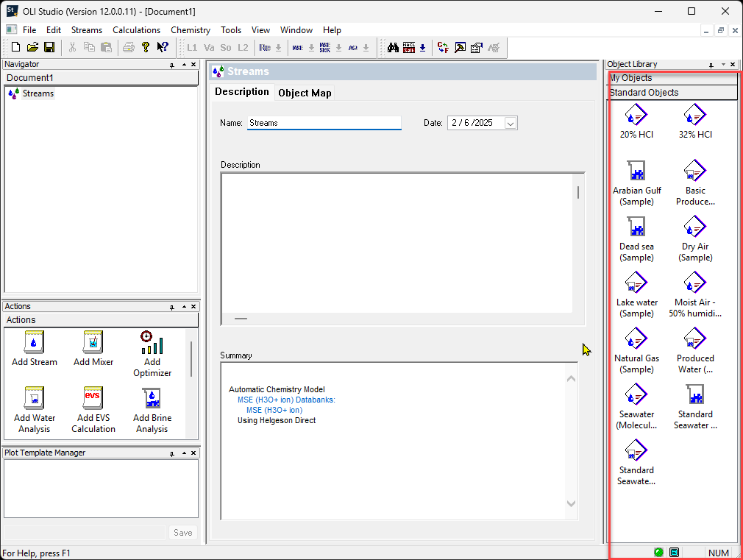743x560 pixels.
Task: Select Arabian Gulf (Sample) object
Action: 636,183
